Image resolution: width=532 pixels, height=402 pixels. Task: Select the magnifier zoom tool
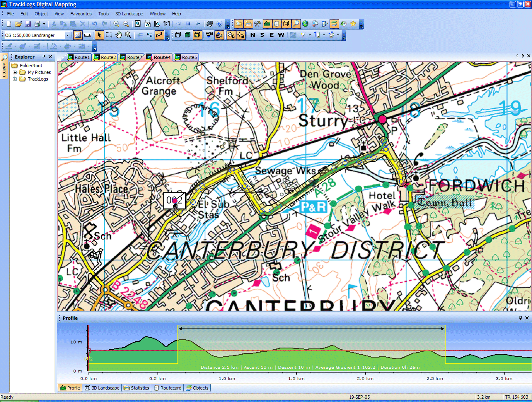[x=128, y=35]
